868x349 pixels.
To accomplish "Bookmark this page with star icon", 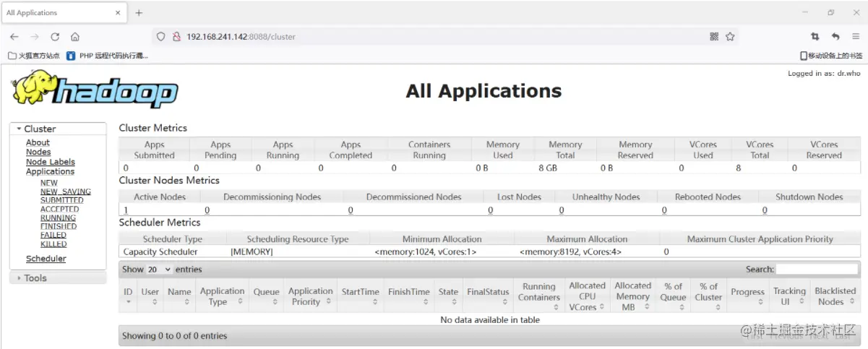I will coord(730,37).
